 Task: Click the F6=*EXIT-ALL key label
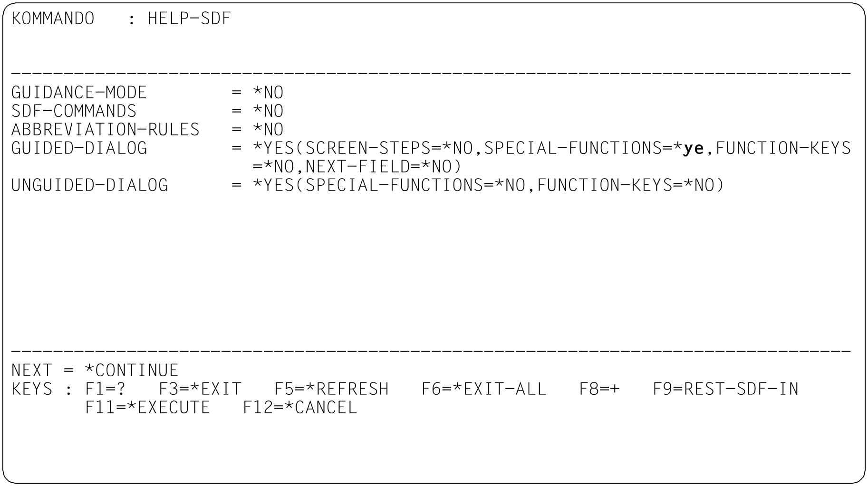tap(484, 389)
